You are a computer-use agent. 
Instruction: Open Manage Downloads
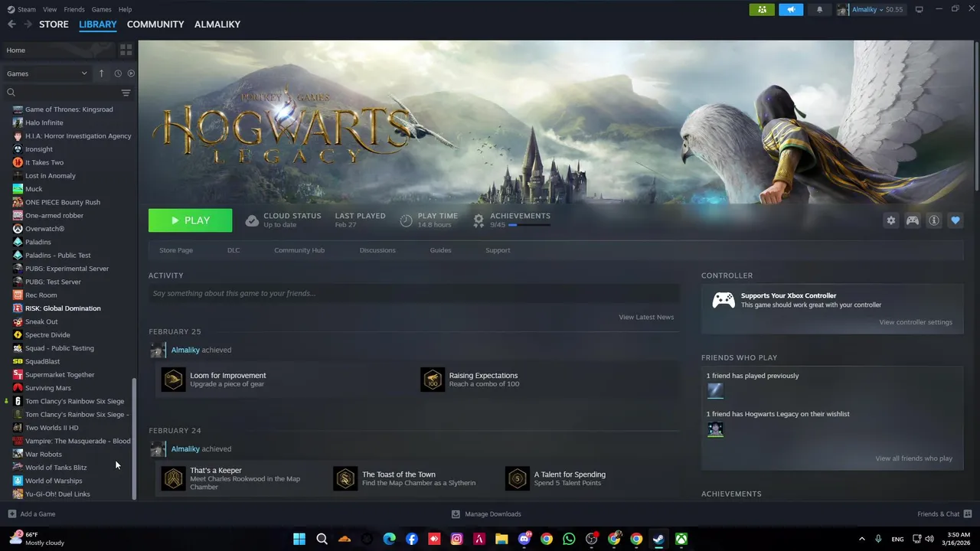point(486,514)
